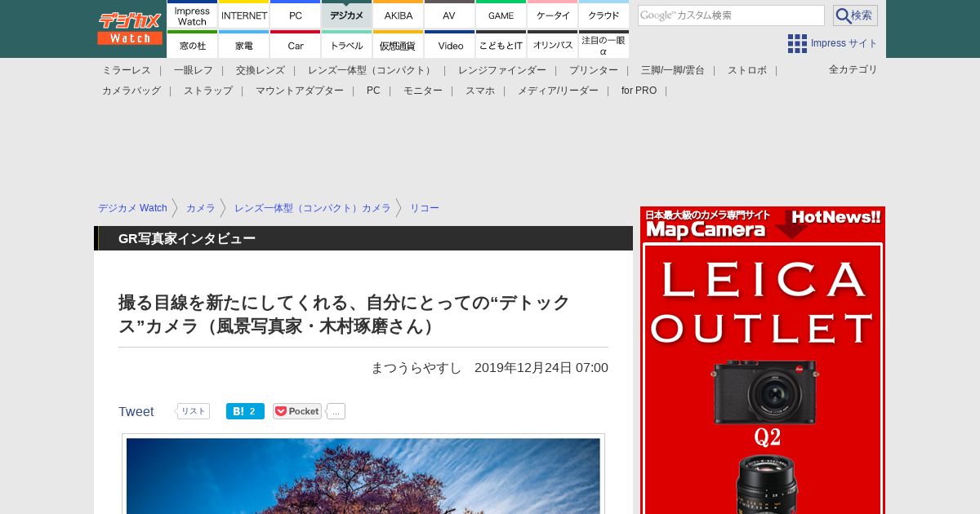Click デジカメ Watch breadcrumb link
The width and height of the screenshot is (980, 514).
click(132, 208)
